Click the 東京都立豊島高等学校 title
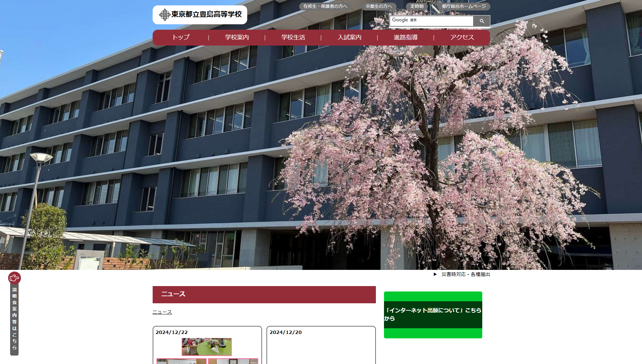Viewport: 642px width, 364px height. 206,15
